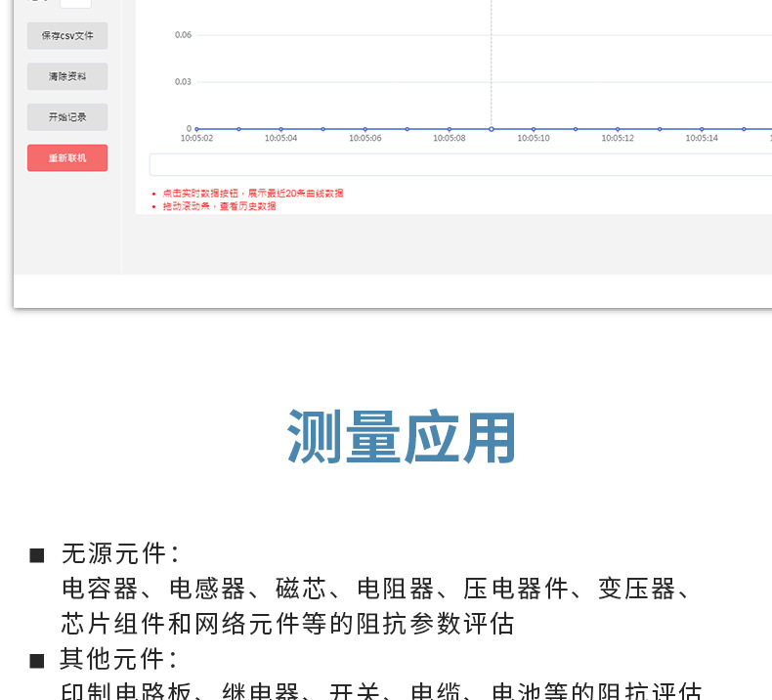This screenshot has width=772, height=700.
Task: Reconnect using the red 重新联机 button
Action: pyautogui.click(x=67, y=158)
